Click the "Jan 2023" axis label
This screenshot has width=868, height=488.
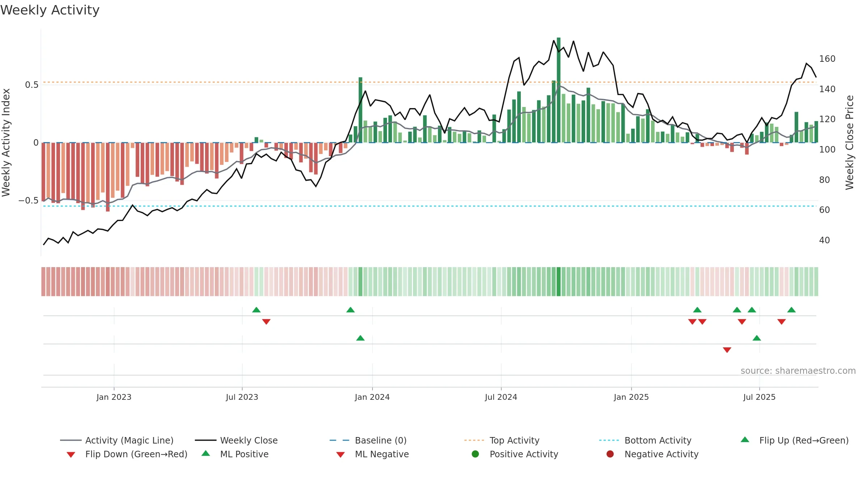pyautogui.click(x=114, y=397)
